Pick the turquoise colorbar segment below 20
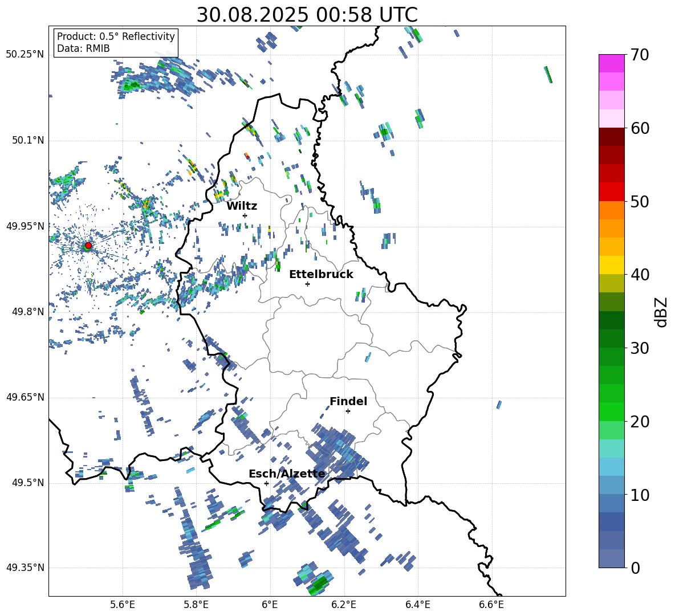675x616 pixels. (611, 448)
